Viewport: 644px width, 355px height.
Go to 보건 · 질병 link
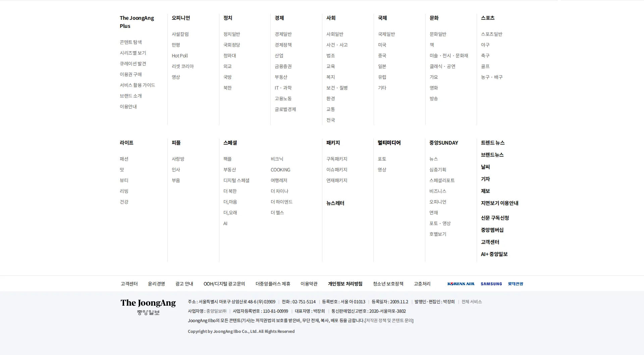tap(337, 88)
